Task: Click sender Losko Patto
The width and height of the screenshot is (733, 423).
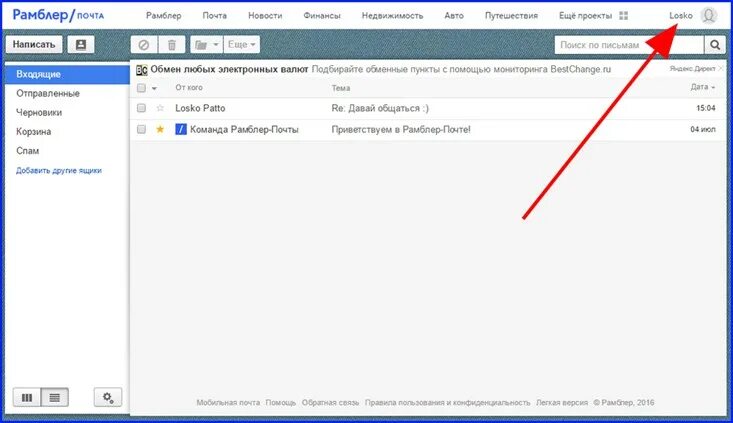Action: click(200, 108)
